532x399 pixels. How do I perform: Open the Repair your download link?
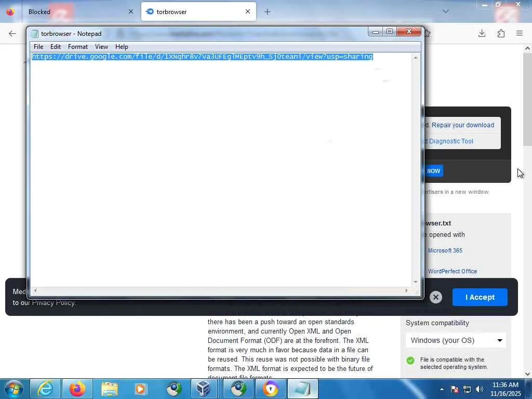point(463,125)
